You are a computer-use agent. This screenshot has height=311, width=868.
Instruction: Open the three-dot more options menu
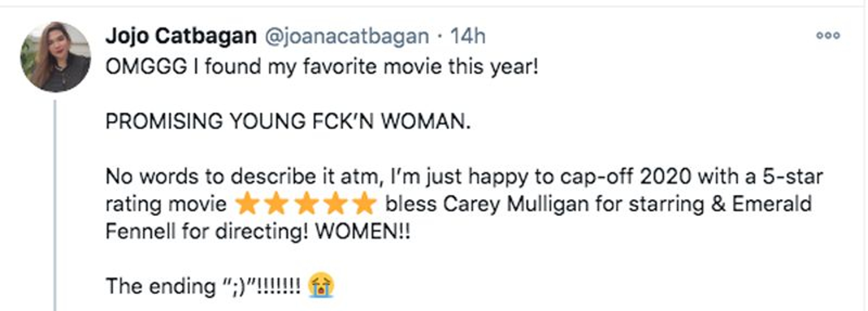pyautogui.click(x=828, y=35)
